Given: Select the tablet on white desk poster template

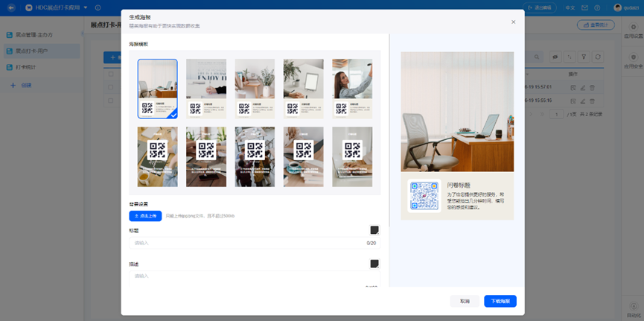Looking at the screenshot, I should pyautogui.click(x=304, y=89).
